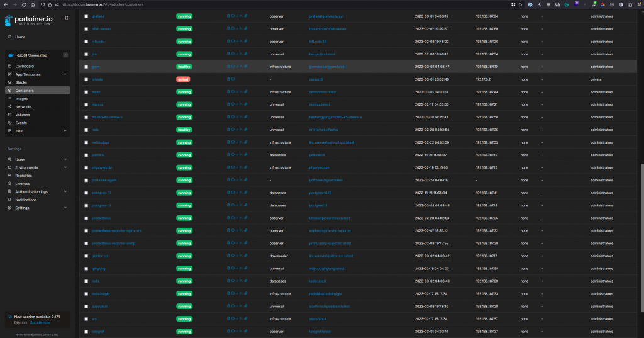Expand the Environments submenu

pyautogui.click(x=65, y=167)
